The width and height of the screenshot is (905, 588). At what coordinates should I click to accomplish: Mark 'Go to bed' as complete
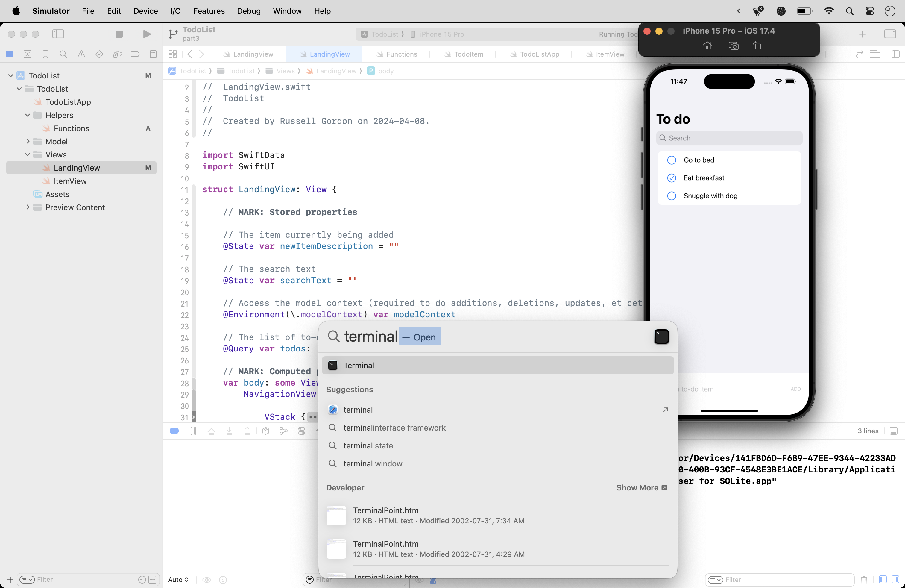click(672, 160)
